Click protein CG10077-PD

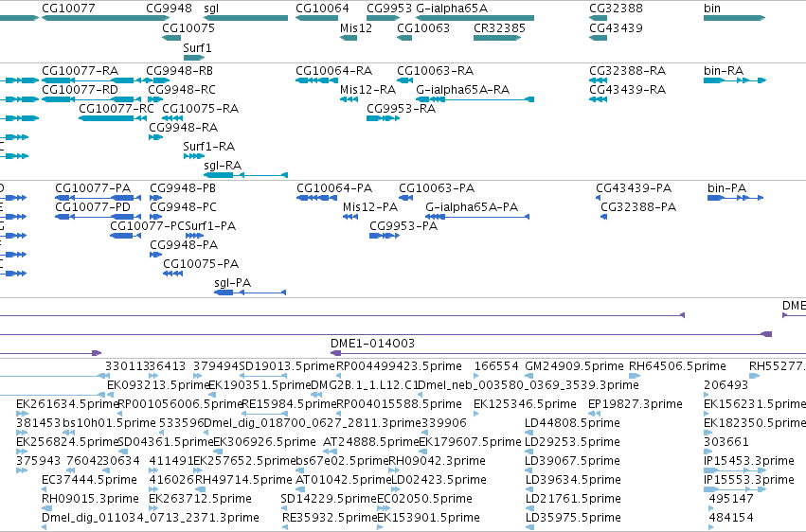[x=98, y=217]
